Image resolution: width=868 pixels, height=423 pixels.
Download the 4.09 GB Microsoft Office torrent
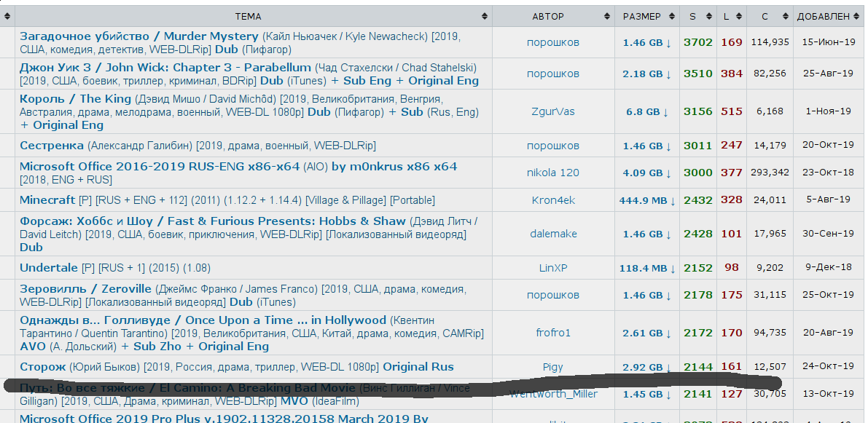click(646, 173)
